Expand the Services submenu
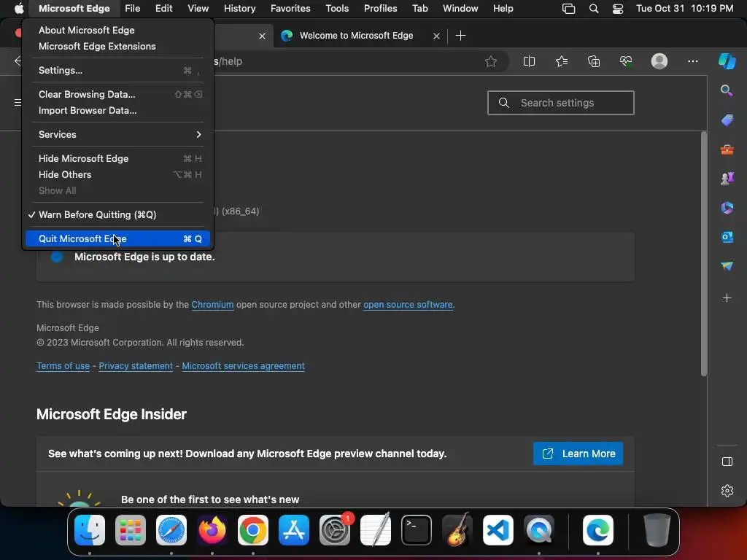Image resolution: width=747 pixels, height=560 pixels. point(117,135)
